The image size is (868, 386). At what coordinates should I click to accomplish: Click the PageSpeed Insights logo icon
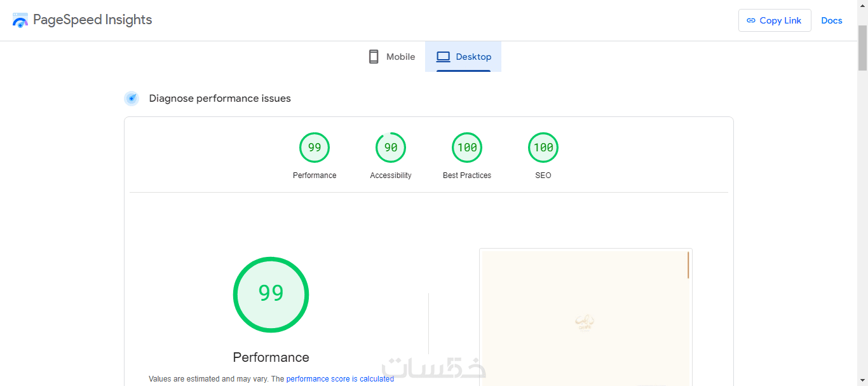click(20, 20)
